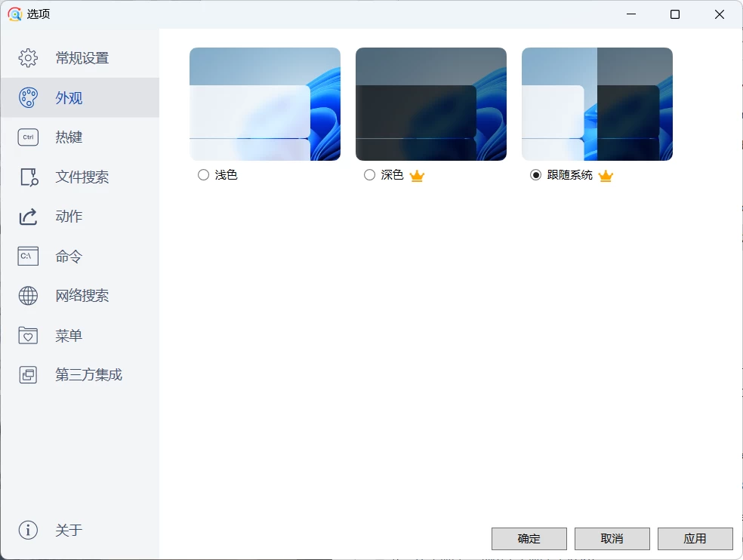Click the 深色 label text

(392, 175)
